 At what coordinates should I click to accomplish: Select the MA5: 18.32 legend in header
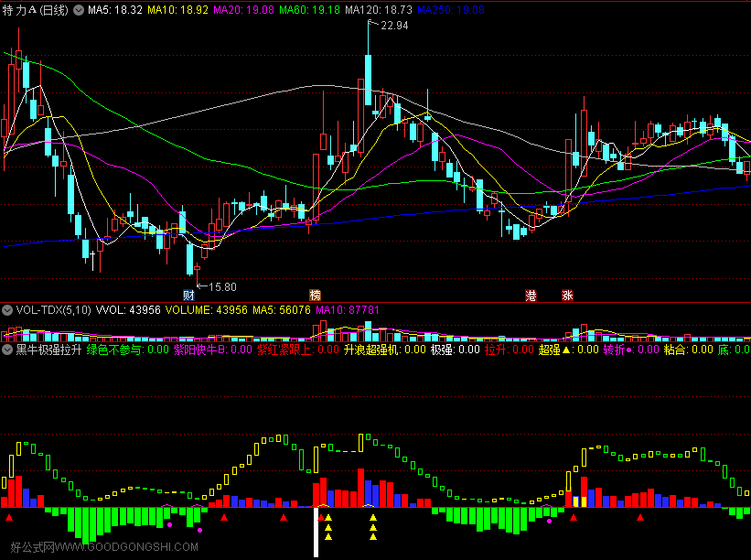tap(115, 10)
